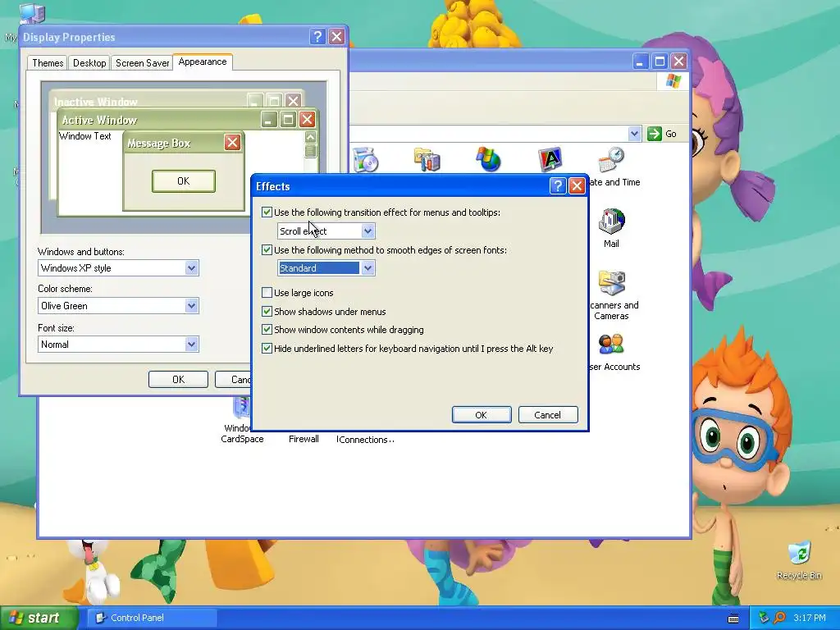
Task: Click Cancel in Display Properties dialog
Action: pos(234,379)
